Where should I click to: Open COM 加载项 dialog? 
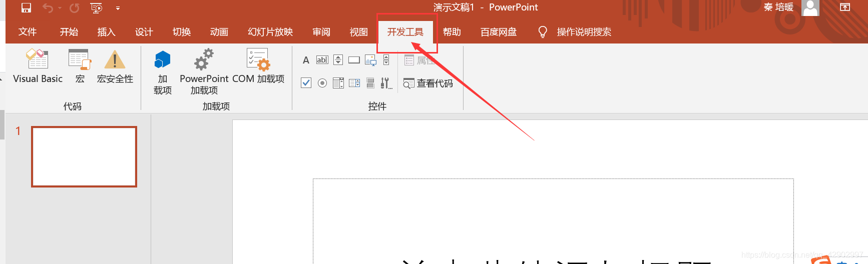(x=258, y=66)
